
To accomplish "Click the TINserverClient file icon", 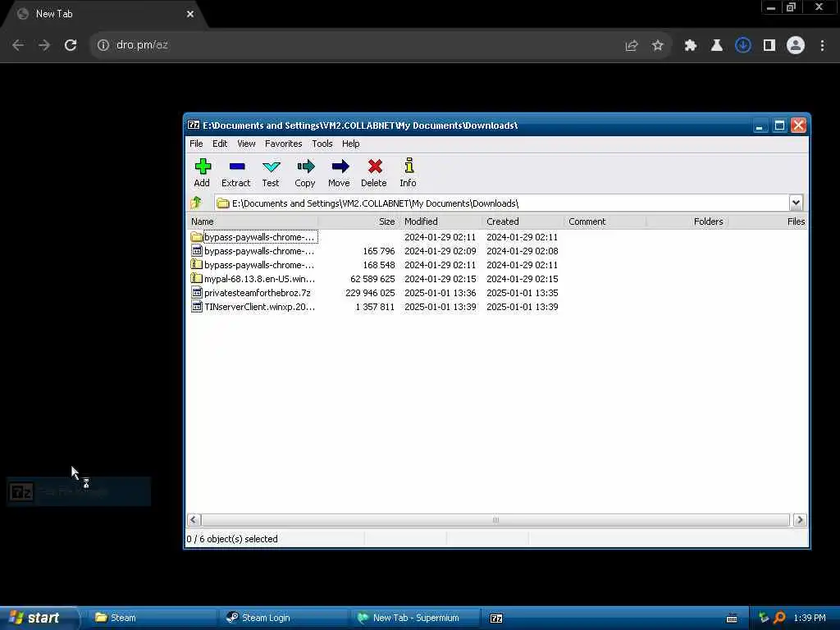I will (197, 307).
